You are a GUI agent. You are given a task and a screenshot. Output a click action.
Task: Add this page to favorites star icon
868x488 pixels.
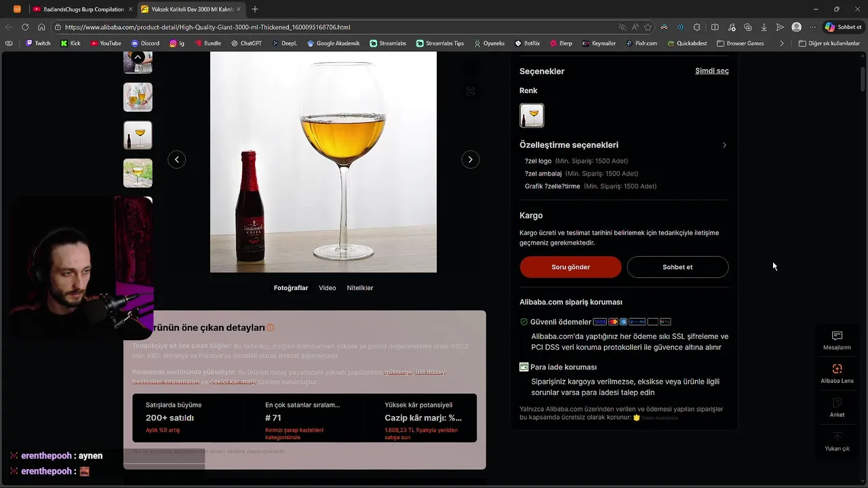tap(648, 27)
